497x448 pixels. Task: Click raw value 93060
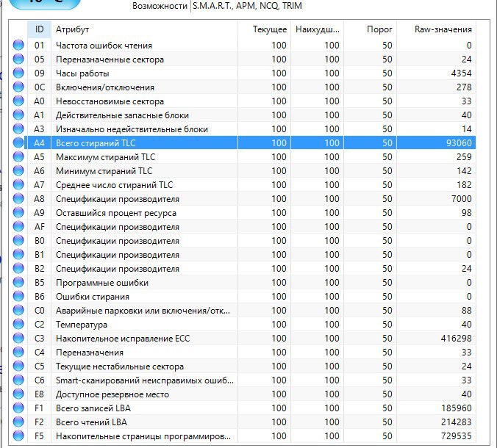(459, 142)
